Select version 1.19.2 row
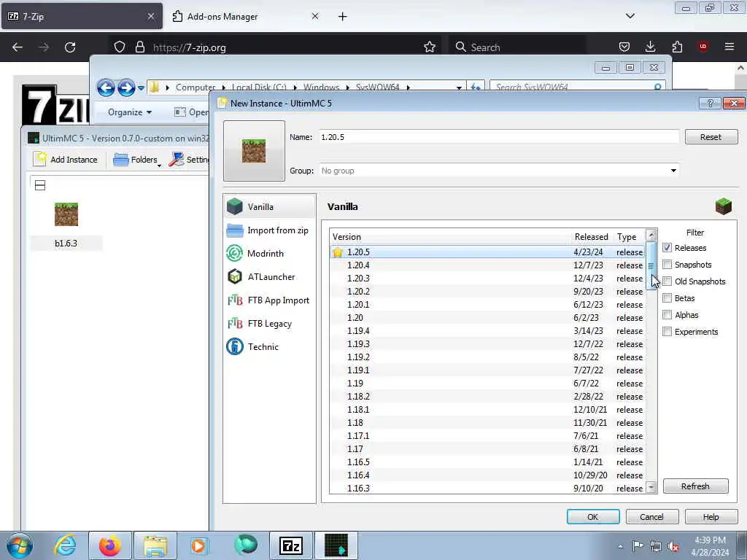The width and height of the screenshot is (747, 560). tap(487, 357)
